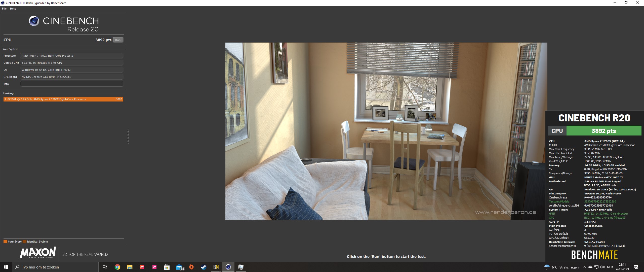The height and width of the screenshot is (272, 644).
Task: Click the Sensor Measurements HWiNFO value
Action: 605,246
